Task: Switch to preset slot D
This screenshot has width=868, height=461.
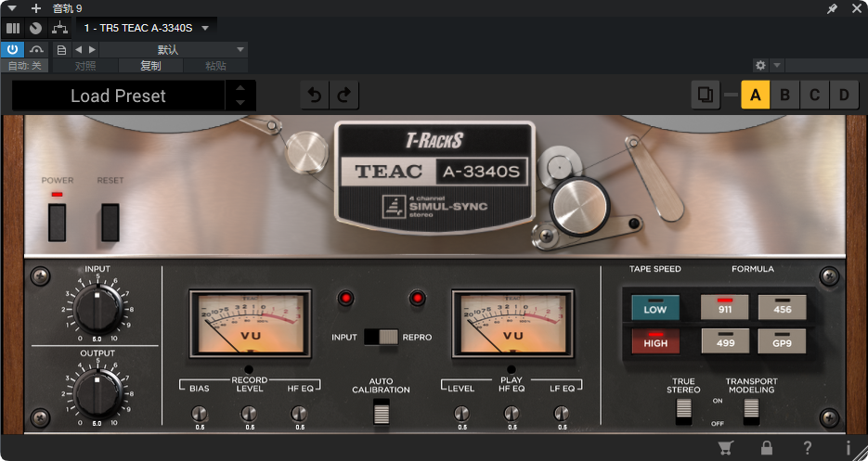Action: click(844, 95)
